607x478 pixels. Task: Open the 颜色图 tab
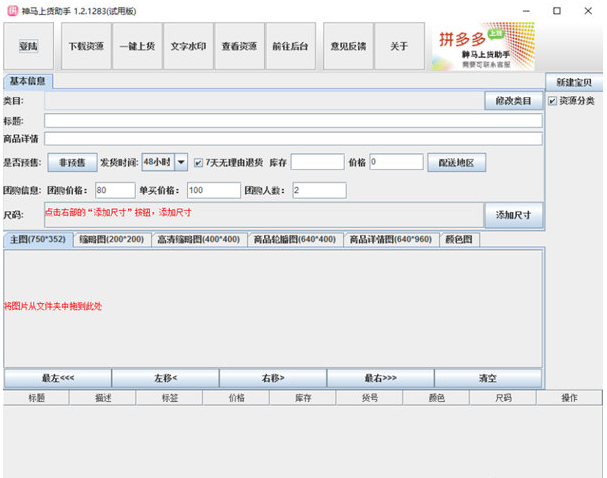[461, 240]
